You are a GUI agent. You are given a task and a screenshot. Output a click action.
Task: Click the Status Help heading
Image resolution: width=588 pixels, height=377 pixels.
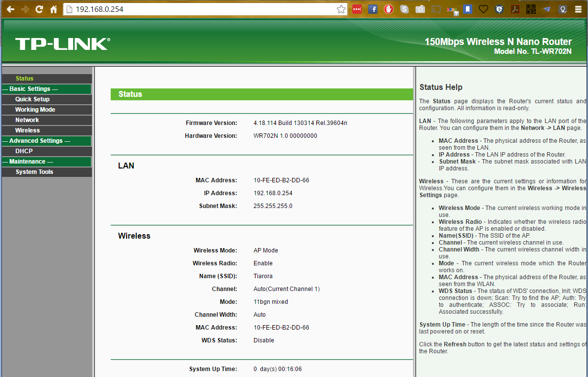click(x=441, y=87)
